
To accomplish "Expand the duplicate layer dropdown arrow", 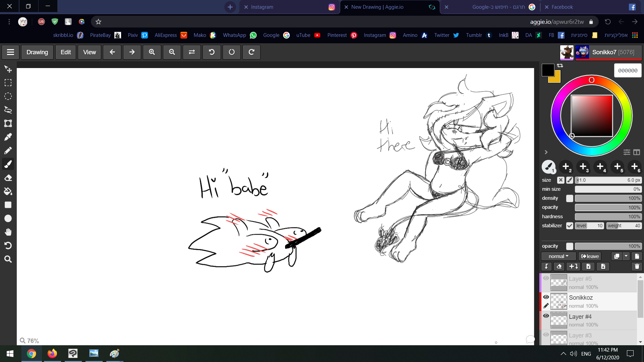I will [x=626, y=256].
